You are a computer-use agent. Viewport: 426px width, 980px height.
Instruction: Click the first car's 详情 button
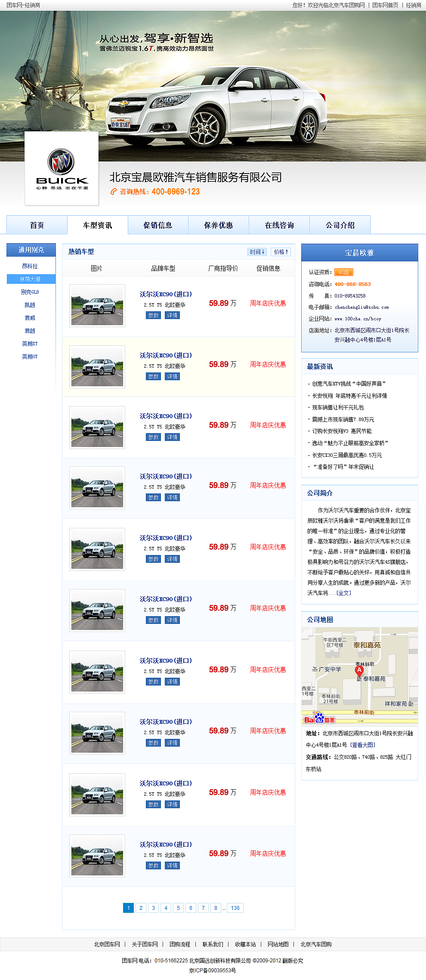(x=172, y=315)
